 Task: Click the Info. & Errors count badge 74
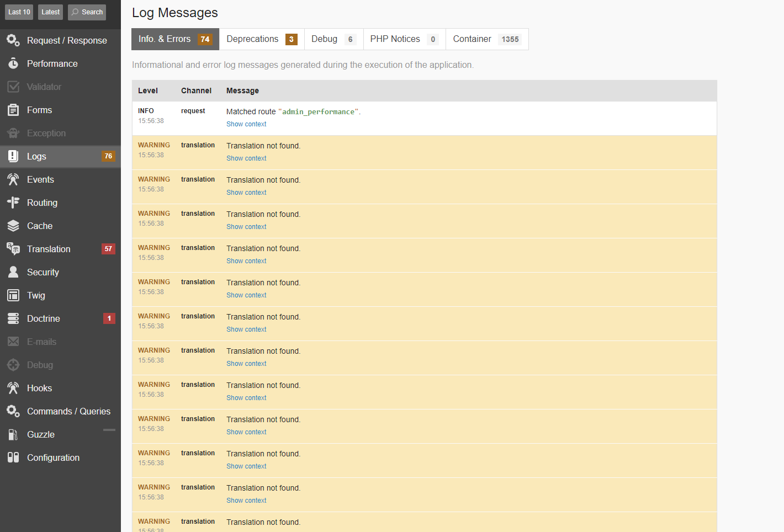coord(205,39)
